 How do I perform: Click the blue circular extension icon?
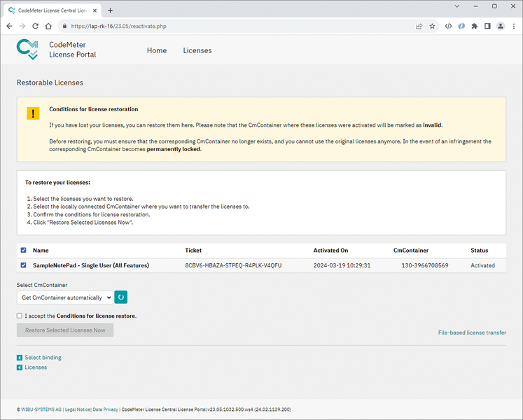click(x=461, y=26)
